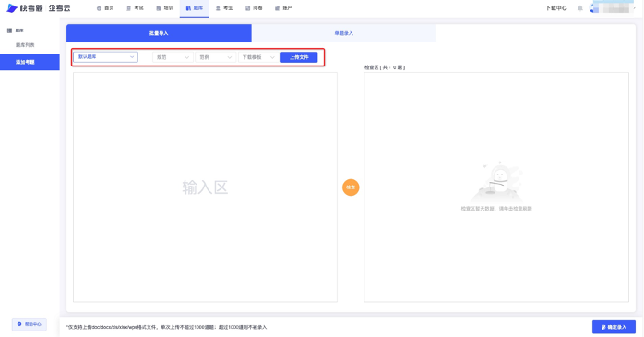Open the 考生 examinee nav item
Image resolution: width=644 pixels, height=337 pixels.
[224, 8]
